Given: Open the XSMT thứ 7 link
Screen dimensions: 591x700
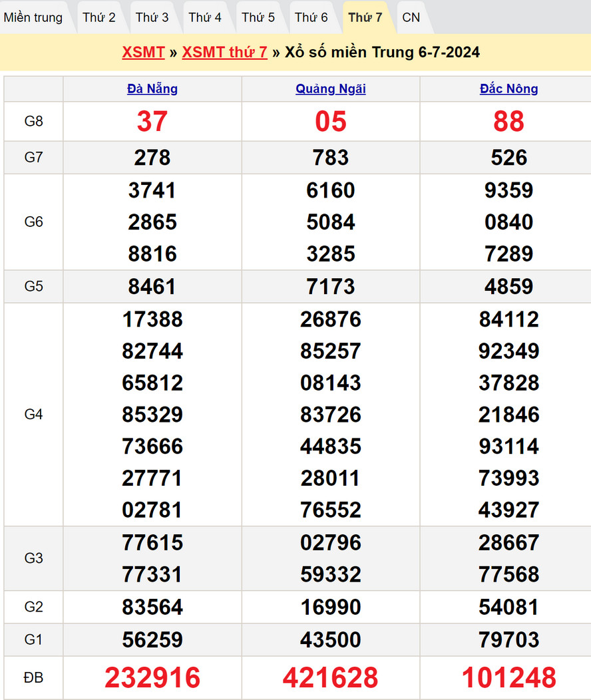Looking at the screenshot, I should (x=224, y=53).
